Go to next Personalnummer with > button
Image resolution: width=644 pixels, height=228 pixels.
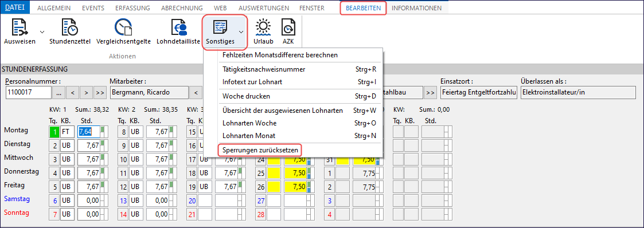coord(86,93)
